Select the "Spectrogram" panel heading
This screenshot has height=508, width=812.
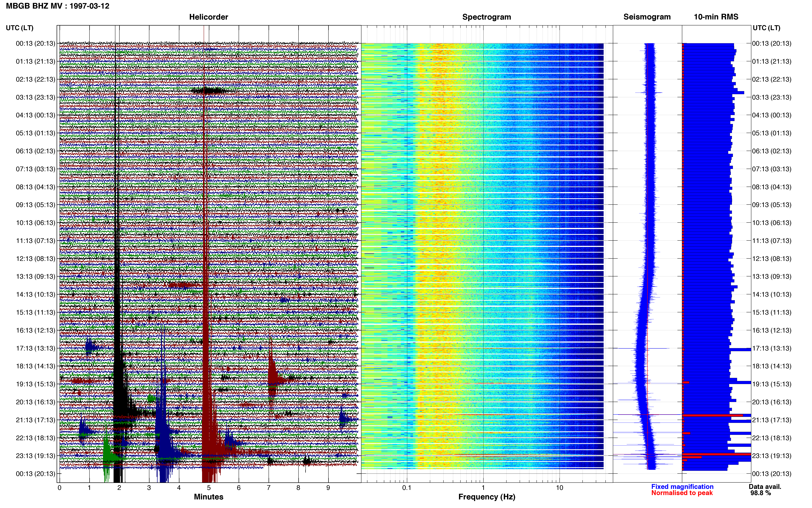[487, 17]
